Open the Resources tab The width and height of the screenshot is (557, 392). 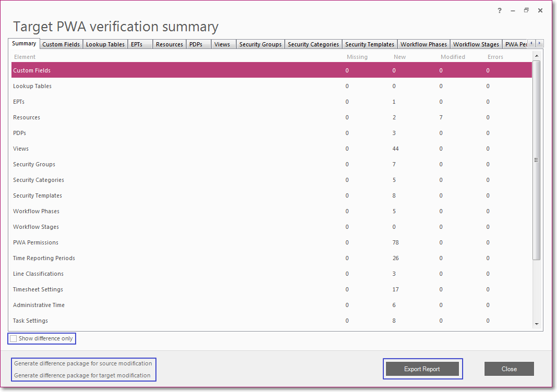point(169,44)
